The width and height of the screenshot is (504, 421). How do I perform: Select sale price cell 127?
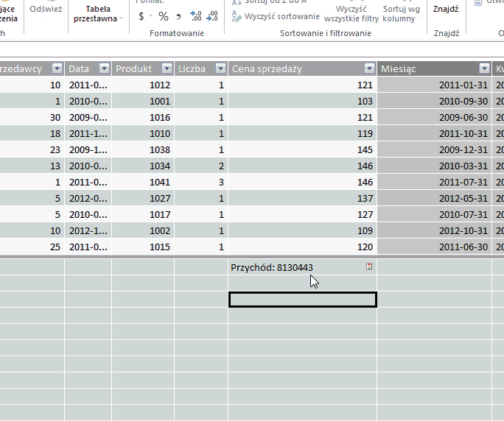302,214
